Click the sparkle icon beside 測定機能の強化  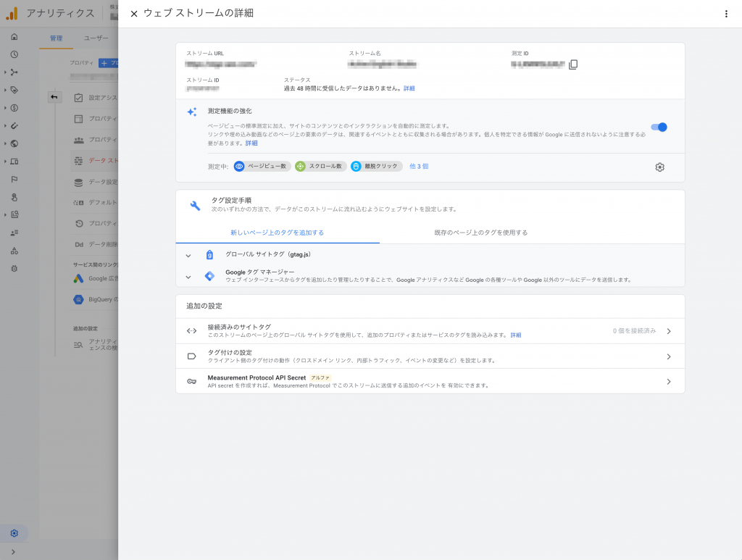point(191,112)
